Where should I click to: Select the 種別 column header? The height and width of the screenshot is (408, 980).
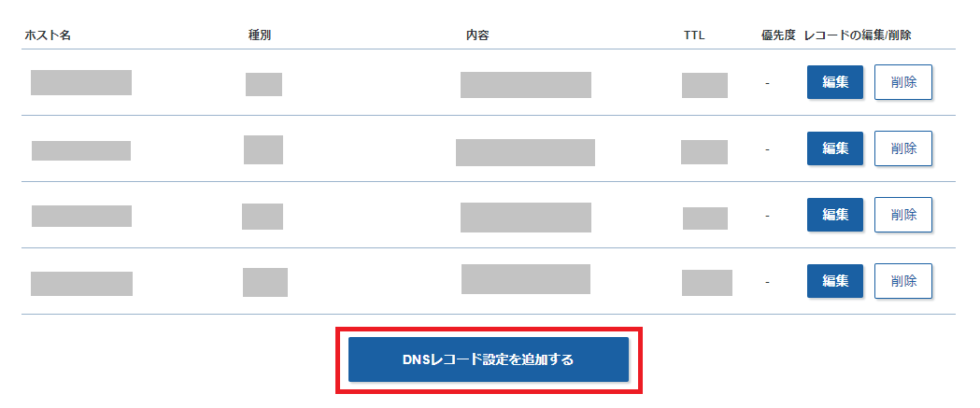259,35
